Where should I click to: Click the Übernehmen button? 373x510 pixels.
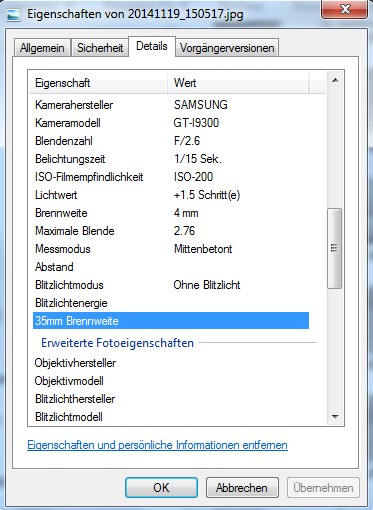point(323,488)
